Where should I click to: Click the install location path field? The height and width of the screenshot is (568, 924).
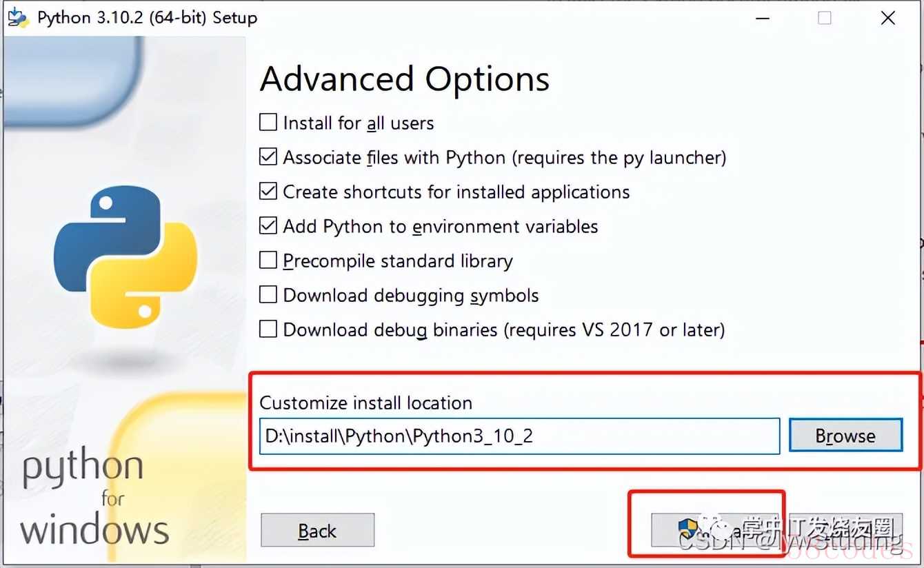pos(519,436)
